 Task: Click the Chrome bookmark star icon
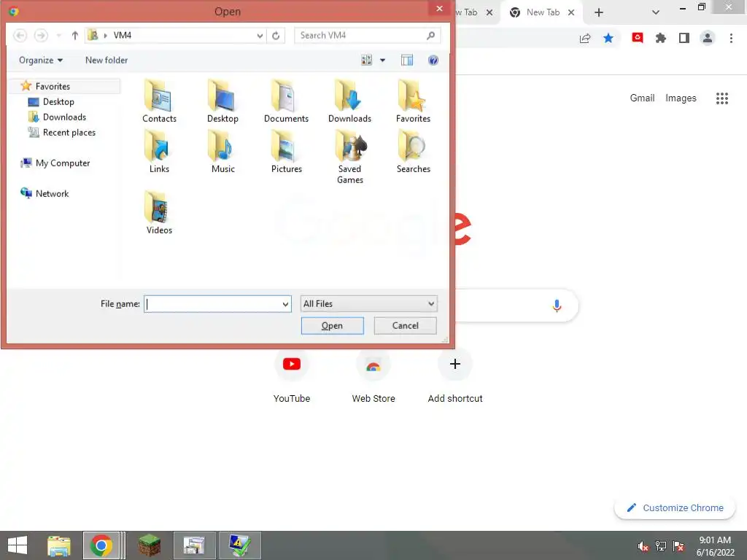click(x=608, y=38)
